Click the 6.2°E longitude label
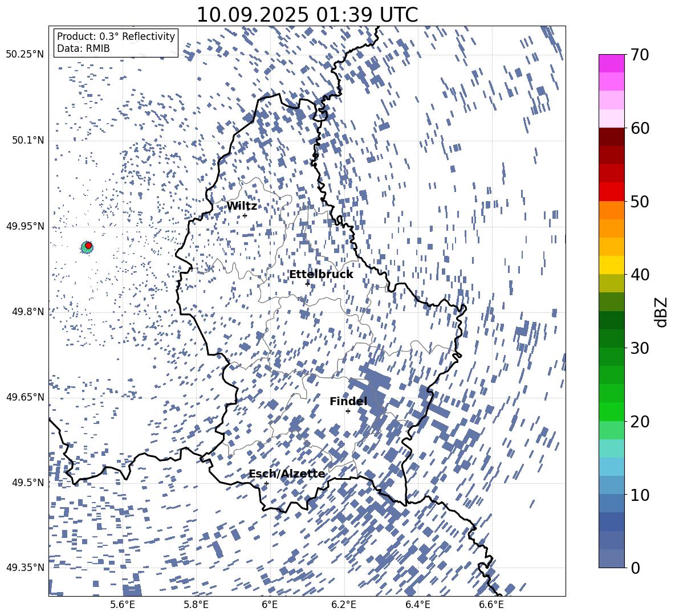The image size is (675, 616). point(344,605)
